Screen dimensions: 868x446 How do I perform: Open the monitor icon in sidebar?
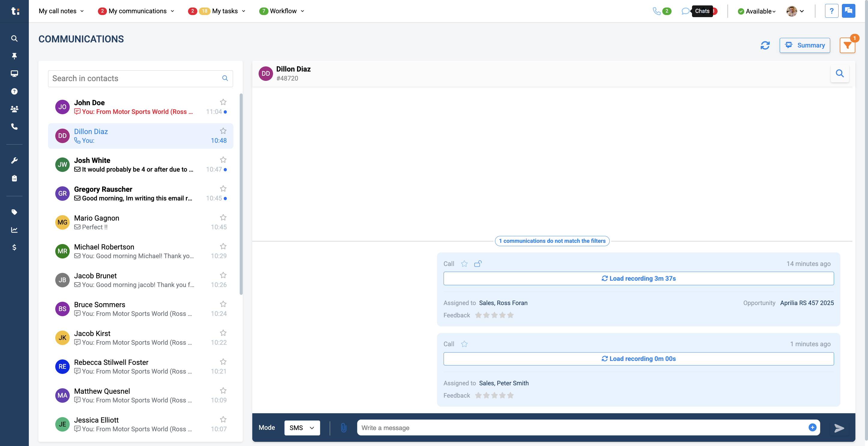[x=14, y=74]
